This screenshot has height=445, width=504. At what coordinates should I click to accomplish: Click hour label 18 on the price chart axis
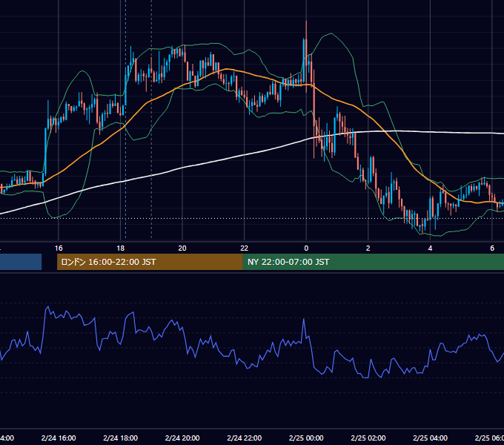121,248
